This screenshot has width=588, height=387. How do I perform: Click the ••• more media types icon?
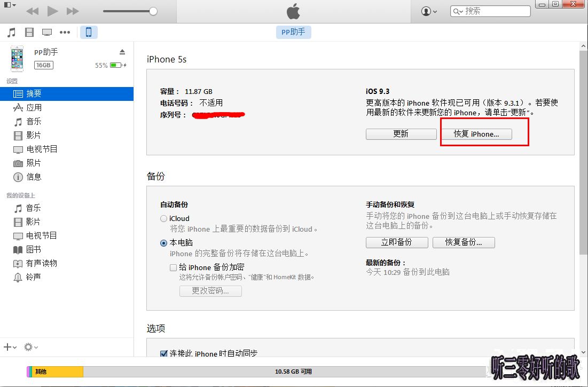[x=65, y=32]
